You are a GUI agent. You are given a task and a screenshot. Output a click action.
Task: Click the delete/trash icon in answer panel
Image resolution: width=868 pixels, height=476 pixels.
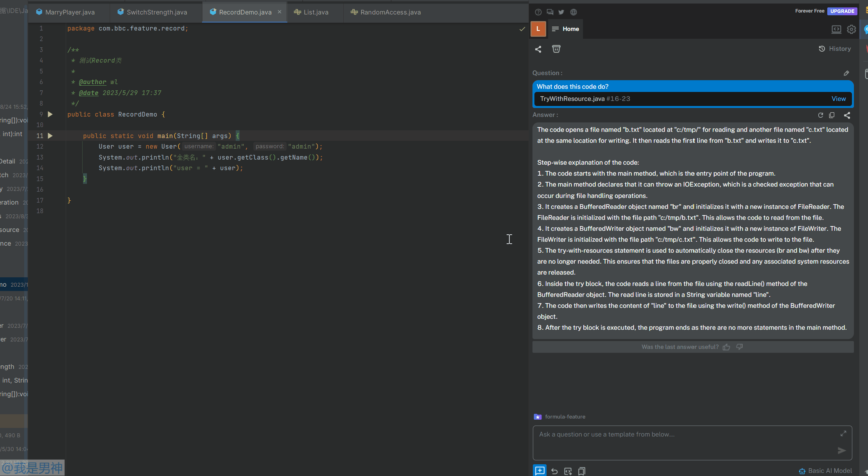pyautogui.click(x=556, y=49)
